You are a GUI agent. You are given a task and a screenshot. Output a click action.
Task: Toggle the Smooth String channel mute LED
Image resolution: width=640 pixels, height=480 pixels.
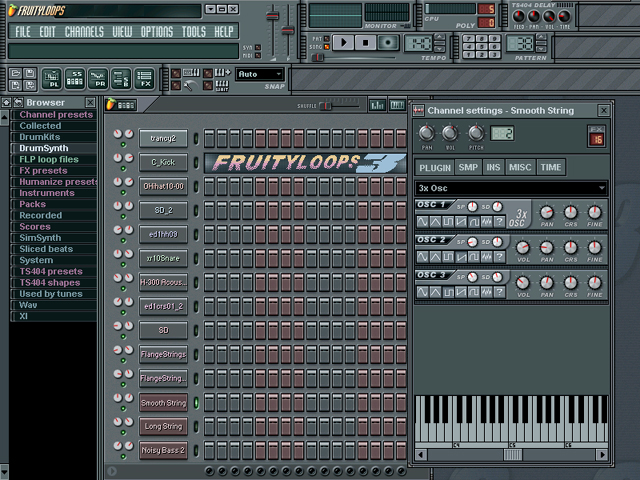tap(123, 409)
